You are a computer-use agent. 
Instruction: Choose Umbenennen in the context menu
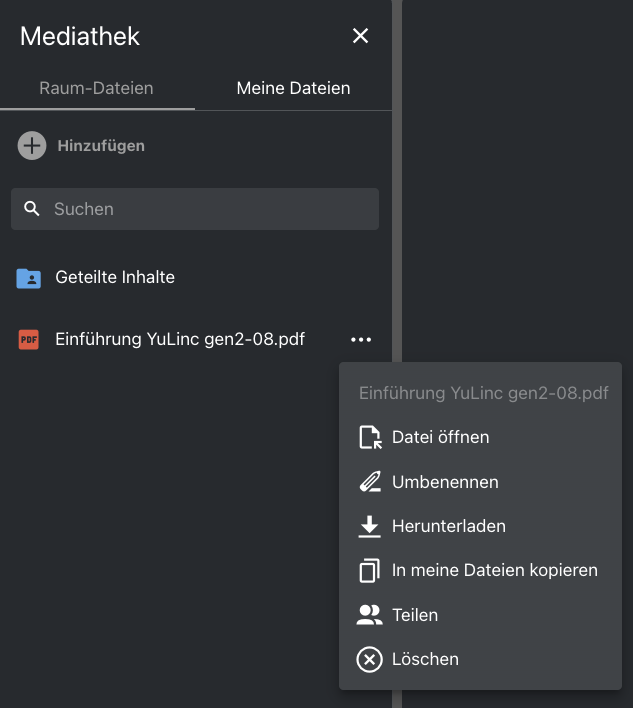point(445,482)
